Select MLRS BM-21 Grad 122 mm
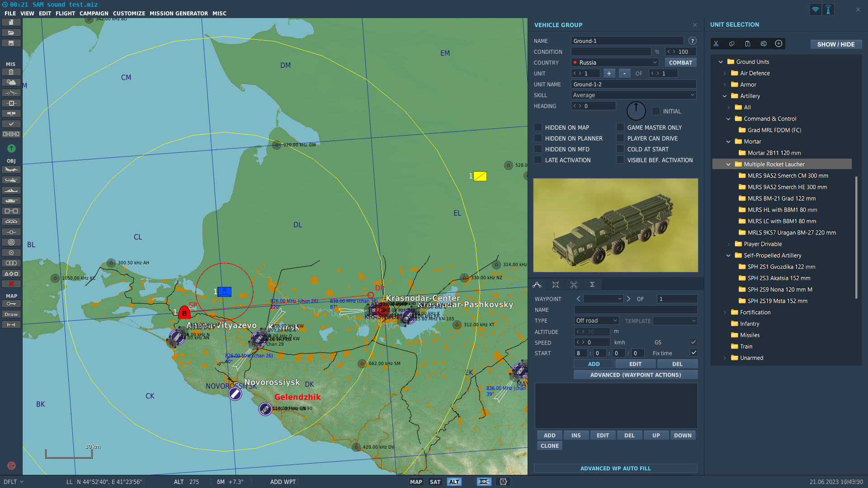The height and width of the screenshot is (488, 868). click(x=782, y=198)
